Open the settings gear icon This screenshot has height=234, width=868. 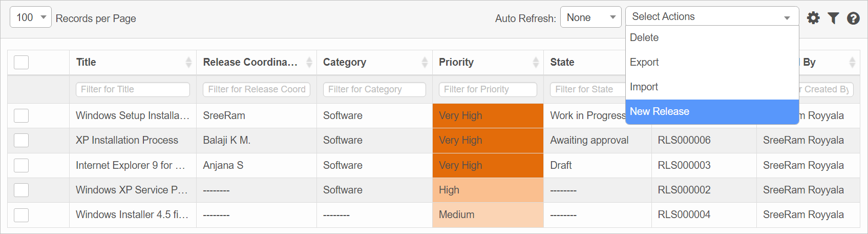[x=813, y=18]
